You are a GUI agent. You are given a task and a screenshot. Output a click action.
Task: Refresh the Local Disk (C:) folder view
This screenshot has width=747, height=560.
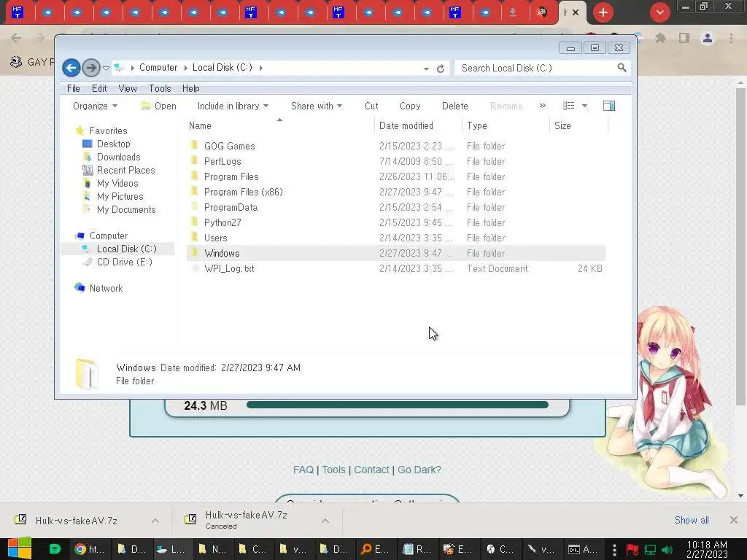tap(441, 69)
